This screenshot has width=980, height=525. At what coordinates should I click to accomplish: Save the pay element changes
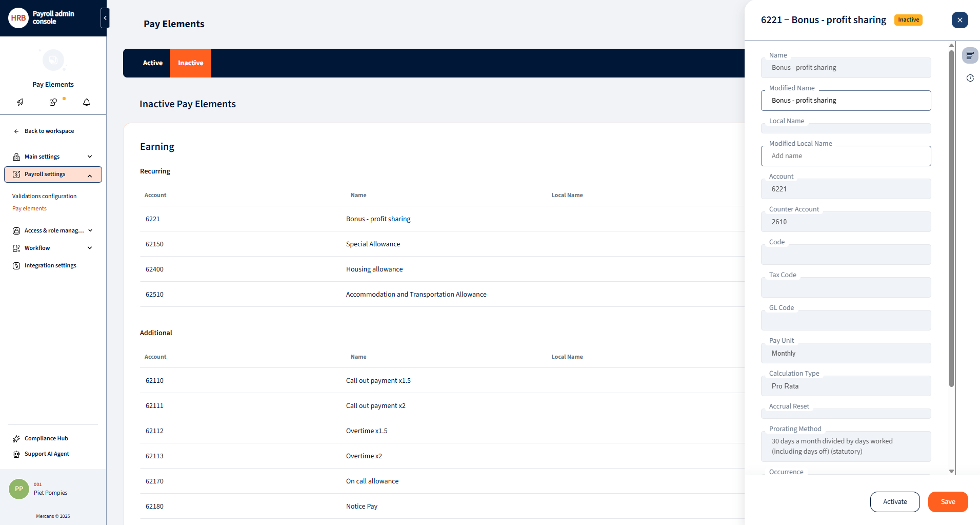[948, 502]
